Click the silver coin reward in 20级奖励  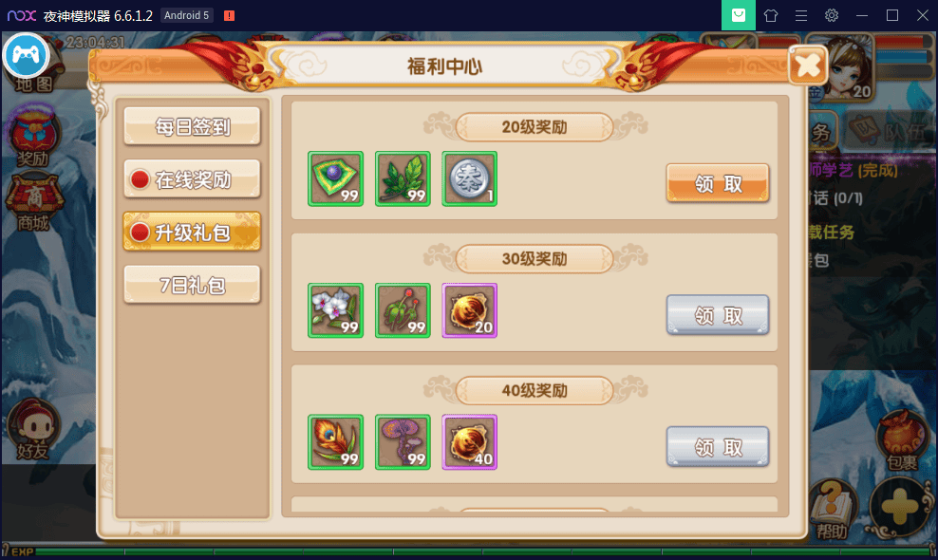click(x=470, y=178)
